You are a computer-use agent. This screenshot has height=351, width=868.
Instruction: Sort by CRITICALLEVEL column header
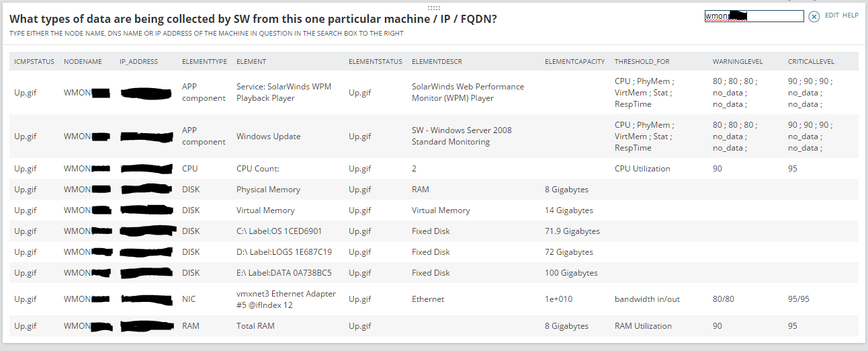pos(811,62)
